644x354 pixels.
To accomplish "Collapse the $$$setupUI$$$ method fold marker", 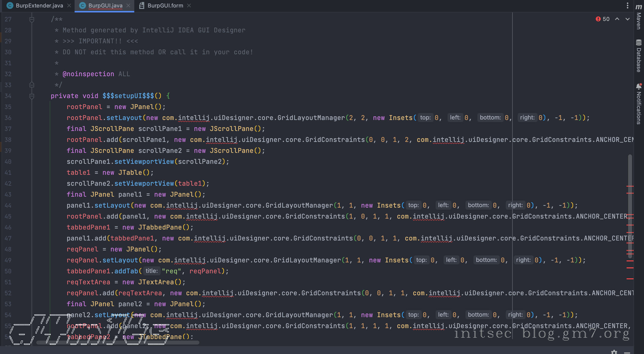I will [x=32, y=96].
